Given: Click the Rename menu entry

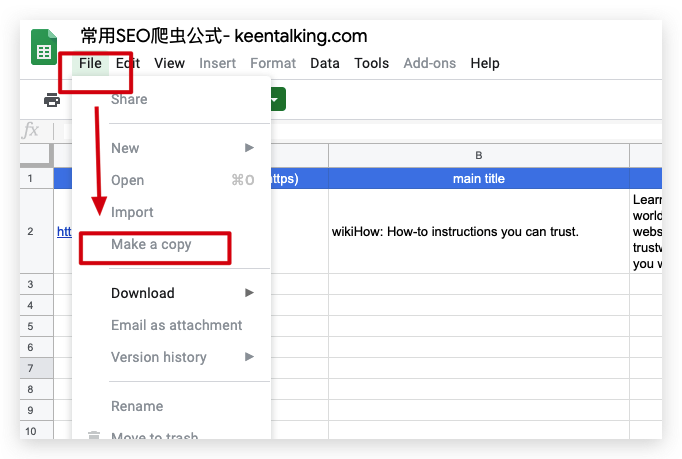Looking at the screenshot, I should pos(136,406).
